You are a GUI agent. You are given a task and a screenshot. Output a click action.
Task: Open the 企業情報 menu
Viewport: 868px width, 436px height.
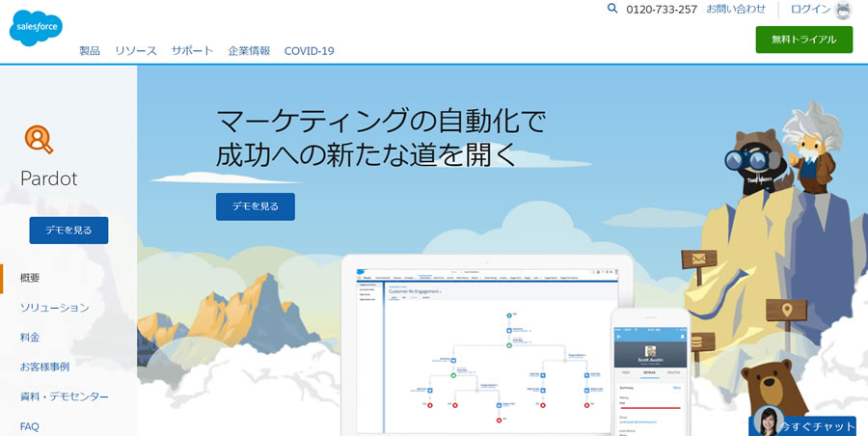click(249, 50)
